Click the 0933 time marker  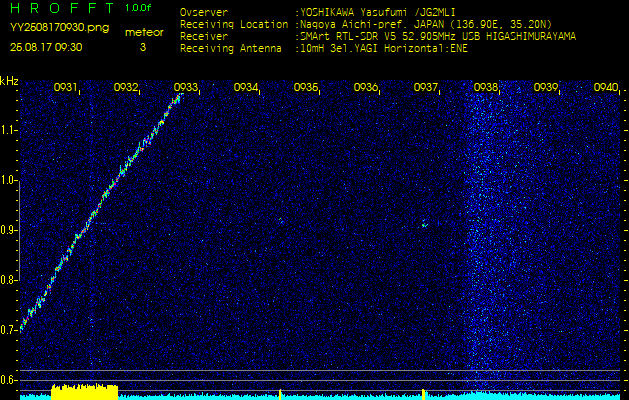click(185, 87)
